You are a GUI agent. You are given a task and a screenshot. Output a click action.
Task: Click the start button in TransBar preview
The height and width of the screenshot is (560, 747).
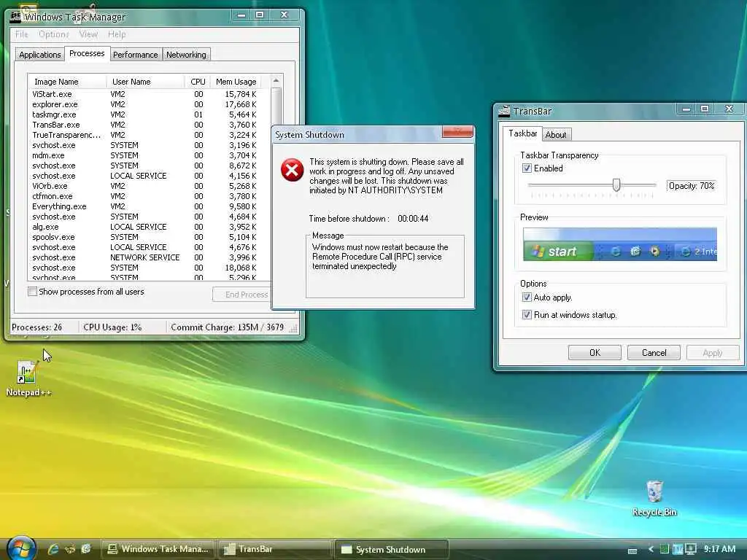pos(557,251)
